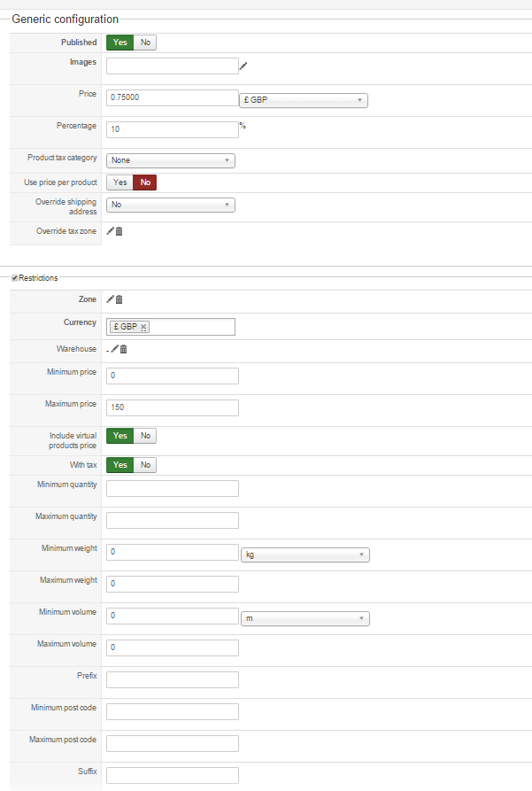
Task: Edit the Warehouse using pencil icon
Action: (114, 349)
